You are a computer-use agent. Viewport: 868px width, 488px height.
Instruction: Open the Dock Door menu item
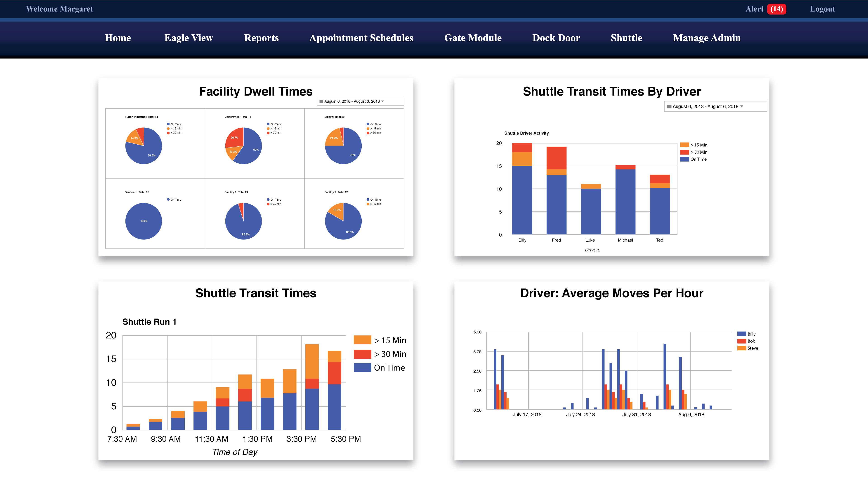point(556,38)
